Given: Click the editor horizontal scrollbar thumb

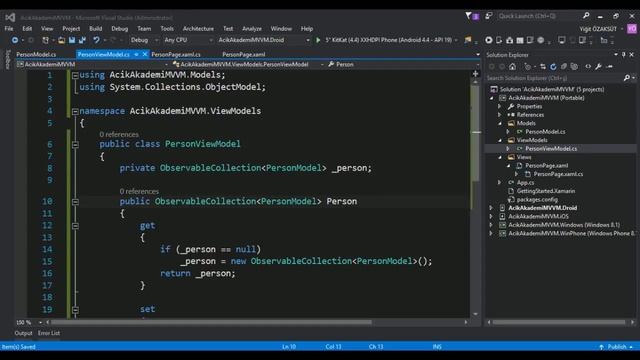Looking at the screenshot, I should coord(211,322).
